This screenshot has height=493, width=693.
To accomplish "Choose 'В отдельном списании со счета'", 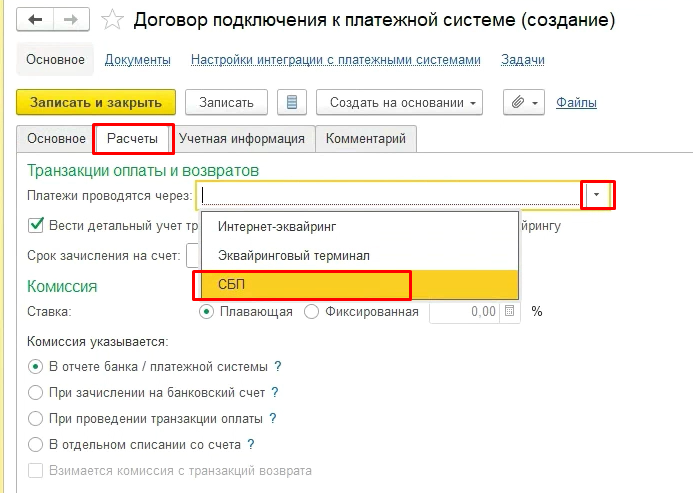I will click(35, 444).
